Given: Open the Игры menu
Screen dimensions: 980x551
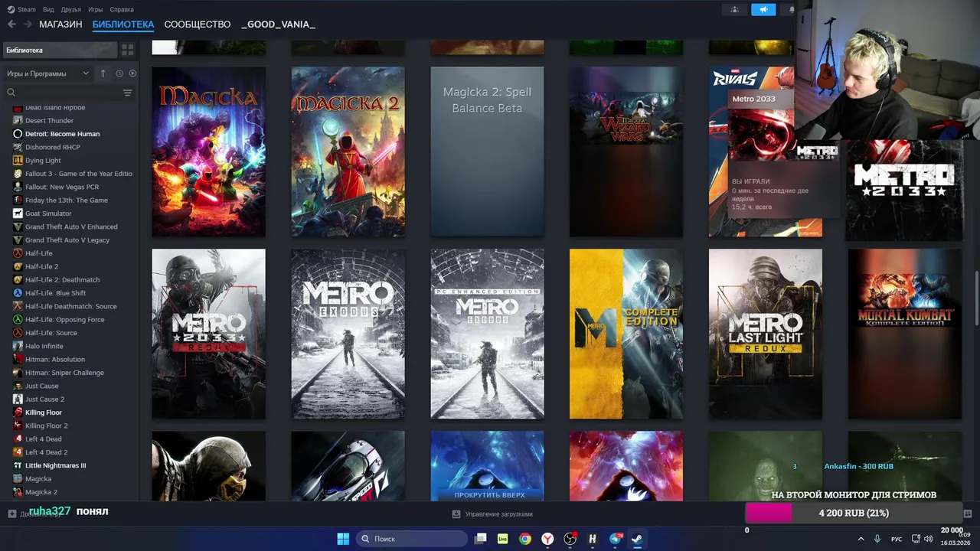Looking at the screenshot, I should click(x=96, y=9).
